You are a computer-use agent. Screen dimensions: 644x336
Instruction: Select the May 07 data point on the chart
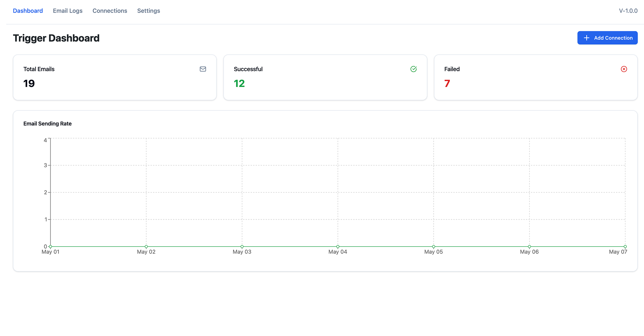[x=625, y=247]
